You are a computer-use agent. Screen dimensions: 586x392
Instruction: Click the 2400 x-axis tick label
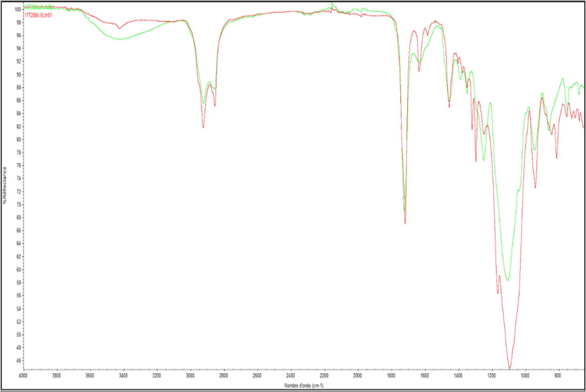[x=291, y=376]
